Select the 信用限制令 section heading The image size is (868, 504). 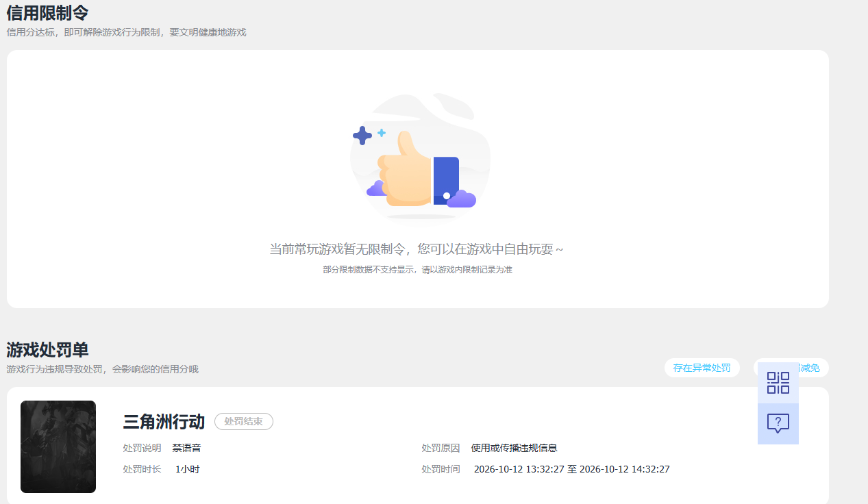tap(47, 12)
